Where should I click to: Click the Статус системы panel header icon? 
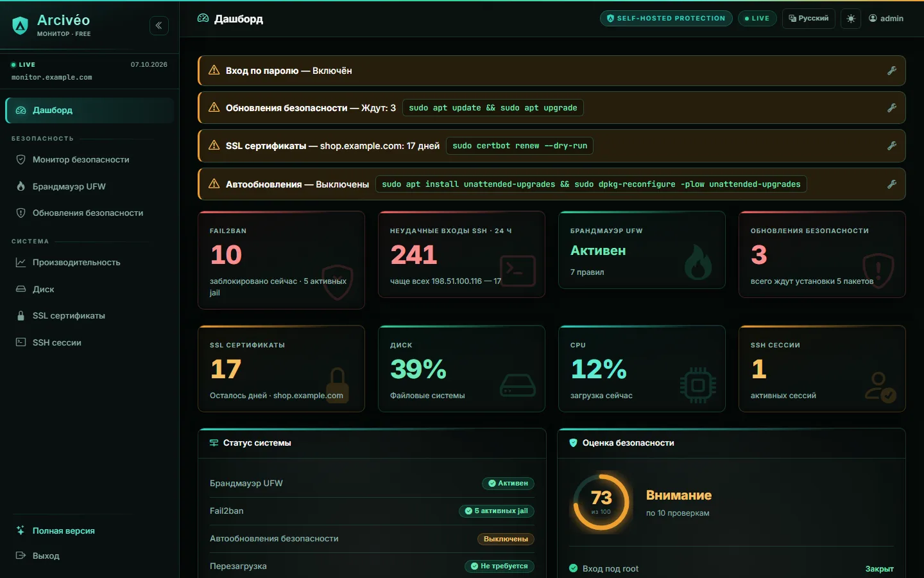pos(214,443)
